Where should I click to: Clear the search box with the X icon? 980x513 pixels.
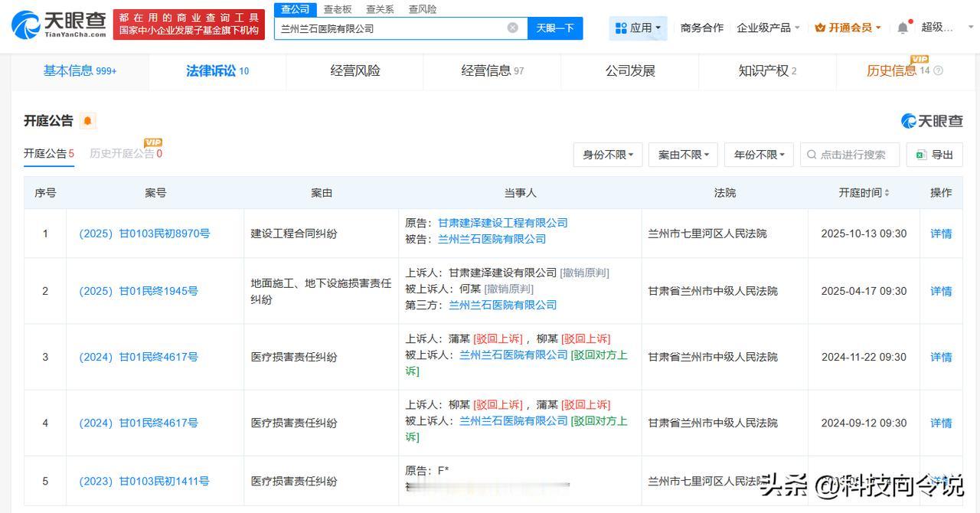coord(512,28)
